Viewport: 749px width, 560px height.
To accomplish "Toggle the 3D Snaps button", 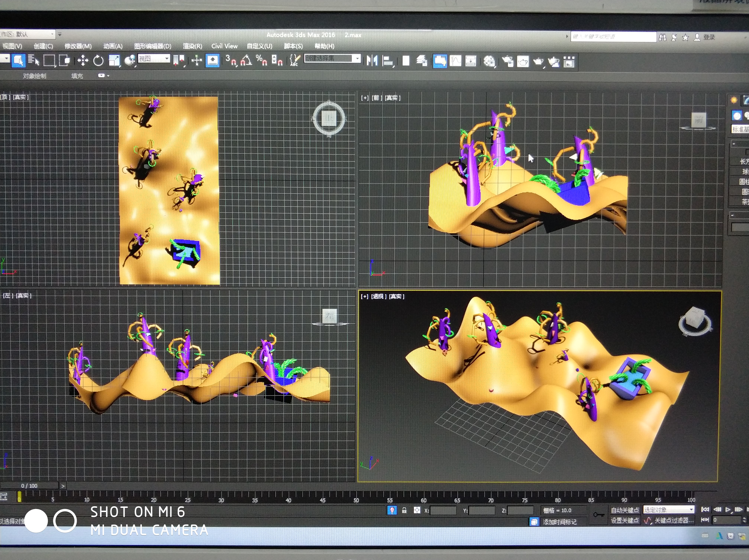I will (x=231, y=61).
